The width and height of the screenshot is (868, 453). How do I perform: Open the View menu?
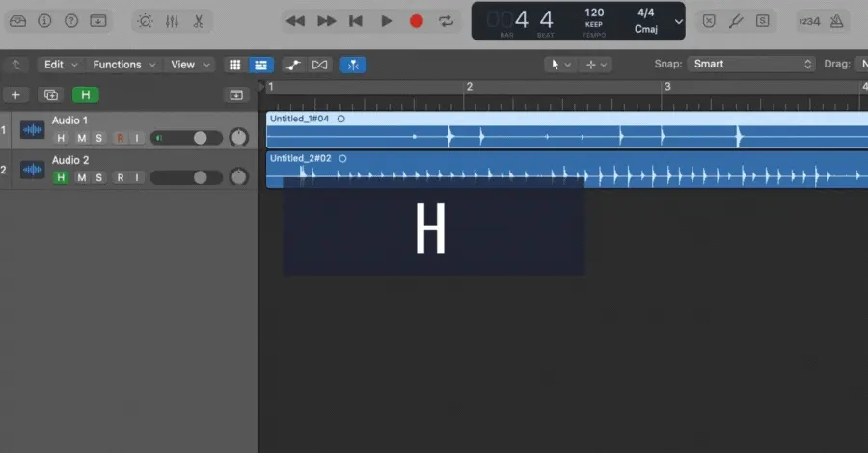pos(190,65)
